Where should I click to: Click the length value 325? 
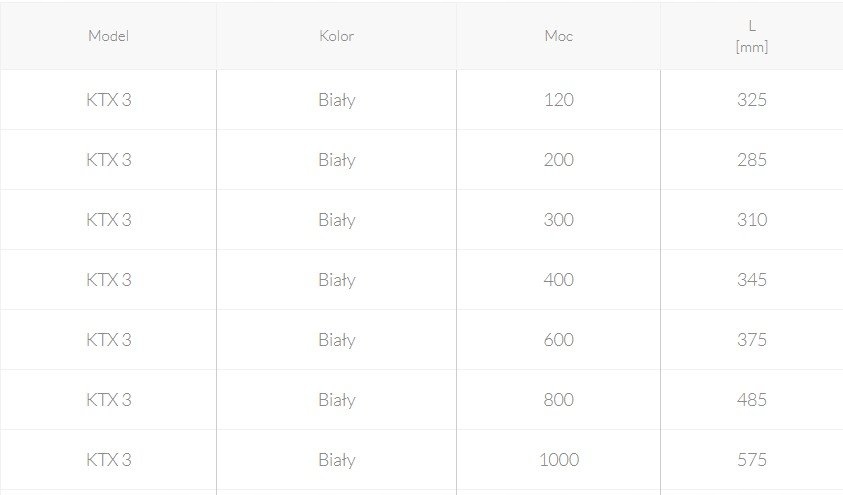[x=751, y=100]
